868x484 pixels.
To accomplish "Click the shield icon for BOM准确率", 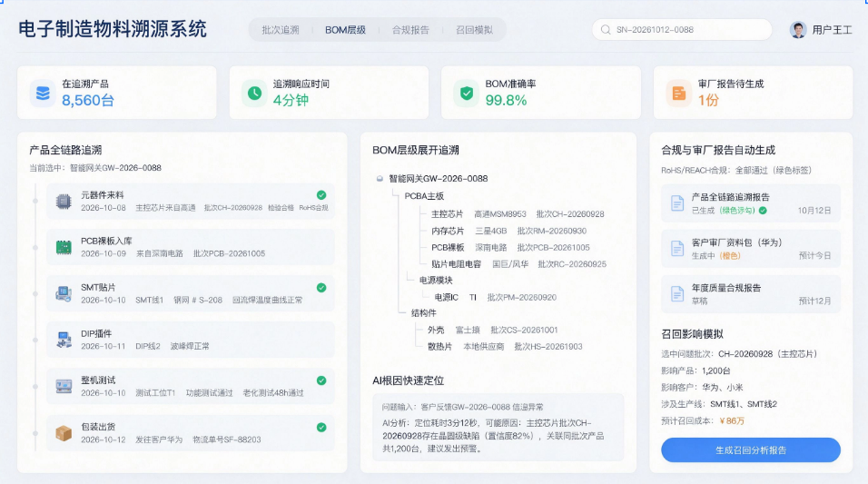I will tap(467, 93).
